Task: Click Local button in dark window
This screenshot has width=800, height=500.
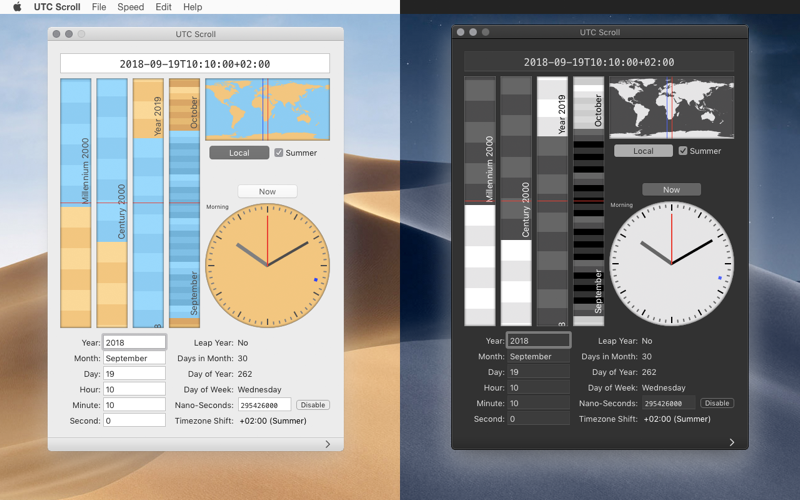Action: coord(643,151)
